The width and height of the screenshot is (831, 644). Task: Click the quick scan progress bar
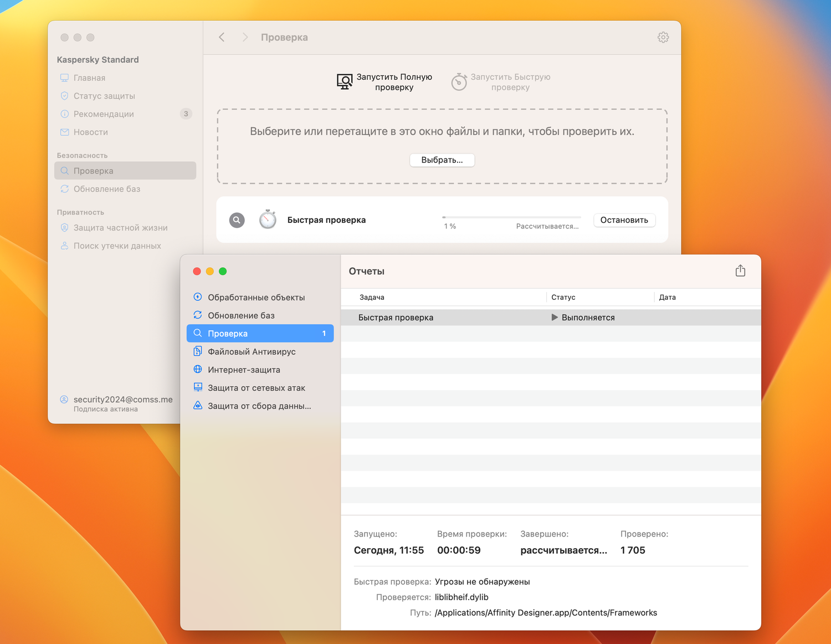[x=511, y=217]
